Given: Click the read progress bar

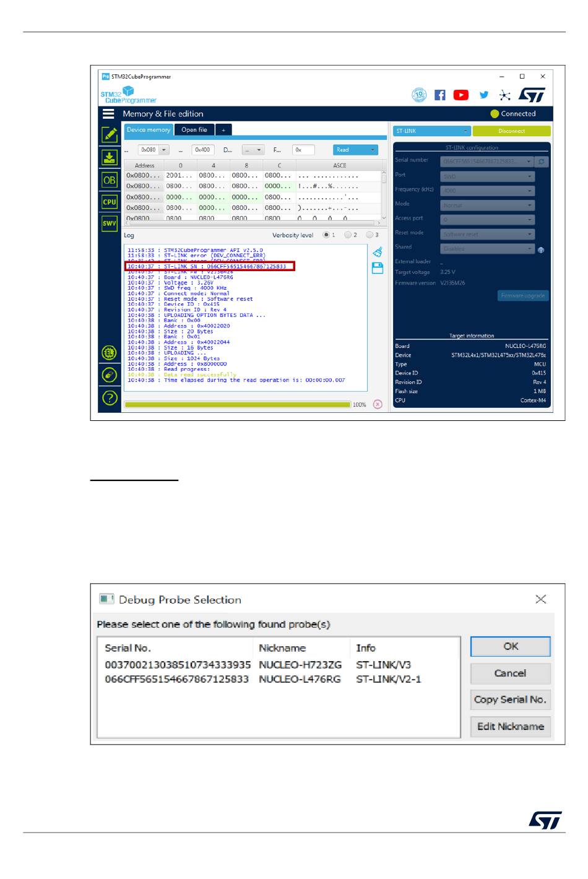Looking at the screenshot, I should coord(237,404).
